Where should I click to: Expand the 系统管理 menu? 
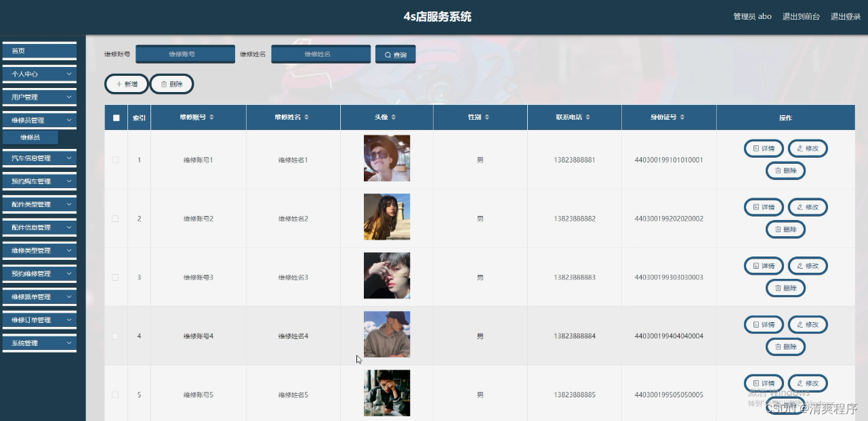click(39, 343)
